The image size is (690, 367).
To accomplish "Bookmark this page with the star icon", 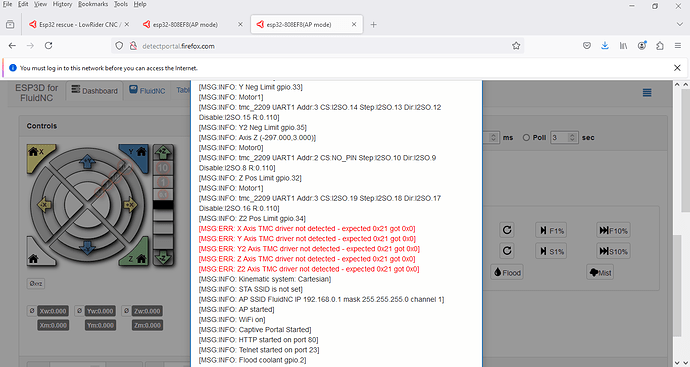I will tap(516, 46).
